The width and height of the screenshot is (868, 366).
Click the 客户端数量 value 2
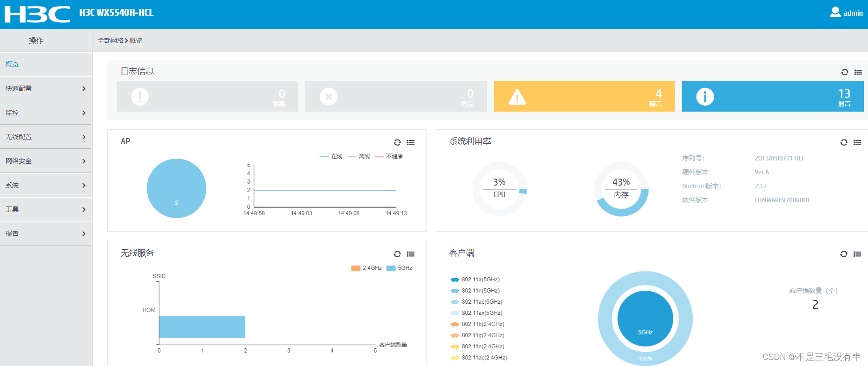pyautogui.click(x=815, y=305)
